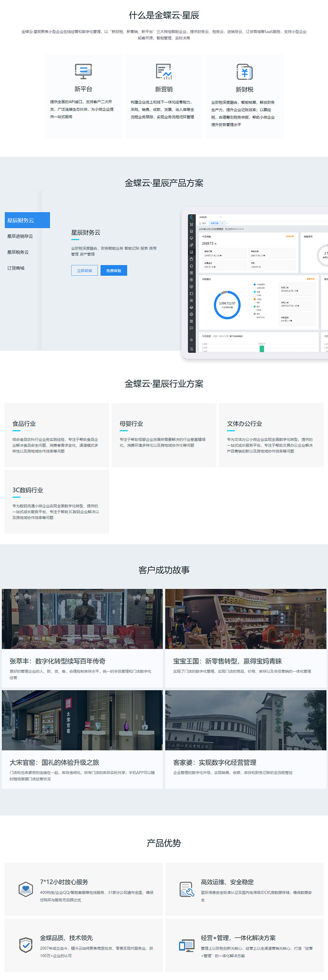Open the 星辰税务云 tab
Image resolution: width=328 pixels, height=980 pixels.
pos(18,252)
